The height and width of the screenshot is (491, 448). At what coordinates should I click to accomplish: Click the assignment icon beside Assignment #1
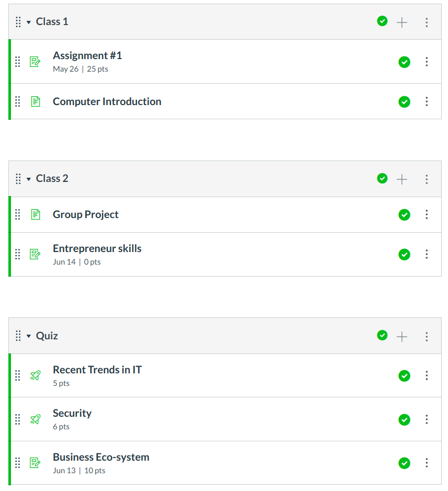pyautogui.click(x=35, y=62)
